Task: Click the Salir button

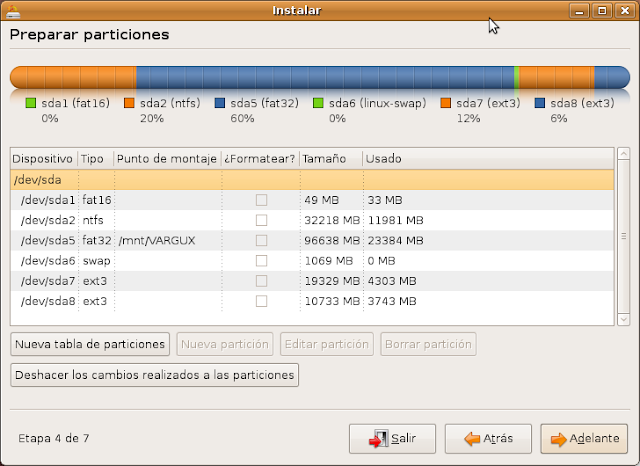Action: 392,439
